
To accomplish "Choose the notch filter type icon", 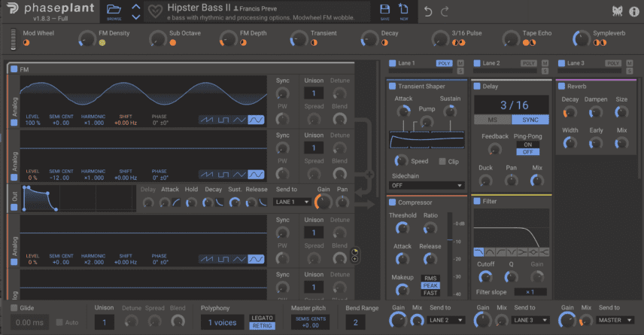I will pos(512,252).
